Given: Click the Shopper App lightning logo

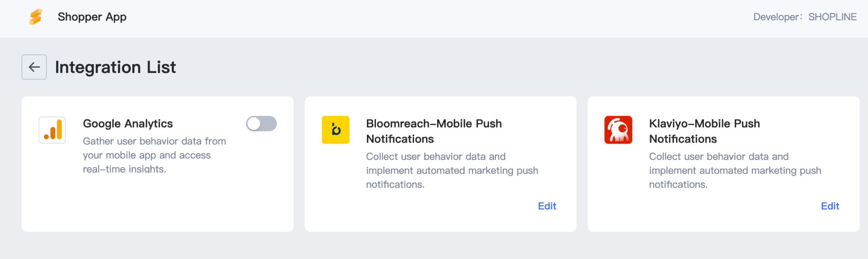Looking at the screenshot, I should (35, 17).
